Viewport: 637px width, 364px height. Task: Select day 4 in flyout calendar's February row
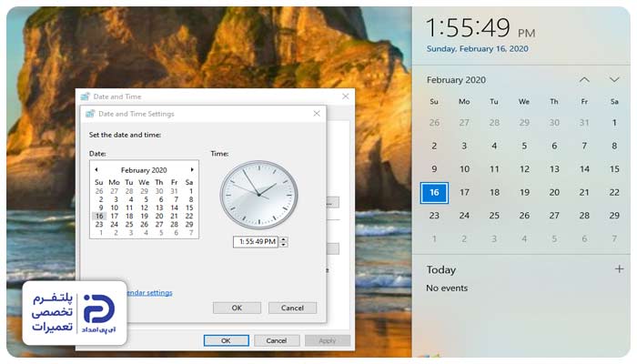click(x=494, y=146)
